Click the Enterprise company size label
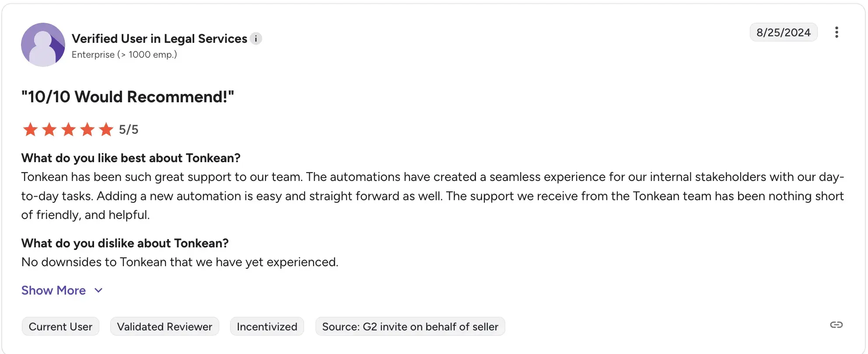 tap(124, 55)
